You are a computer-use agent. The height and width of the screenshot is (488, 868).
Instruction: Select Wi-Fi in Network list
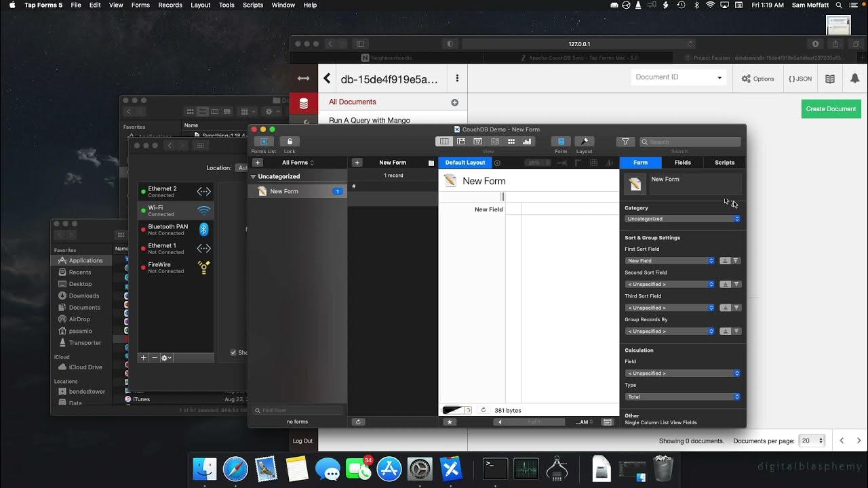[176, 211]
